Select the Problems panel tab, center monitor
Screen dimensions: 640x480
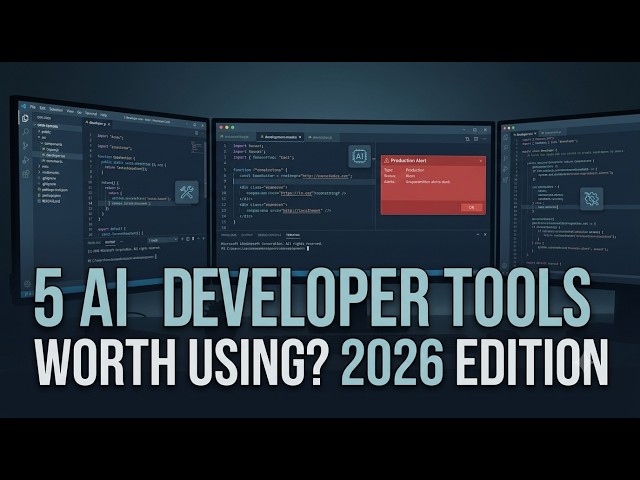click(229, 235)
